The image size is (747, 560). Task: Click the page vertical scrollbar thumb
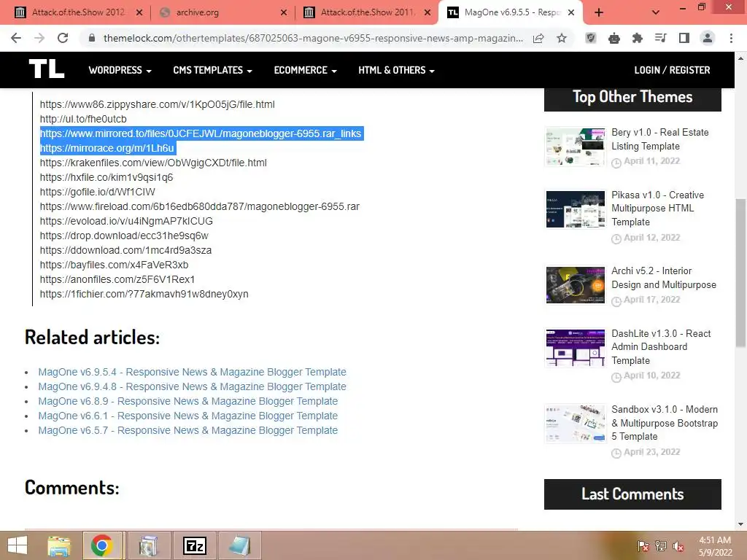point(740,273)
